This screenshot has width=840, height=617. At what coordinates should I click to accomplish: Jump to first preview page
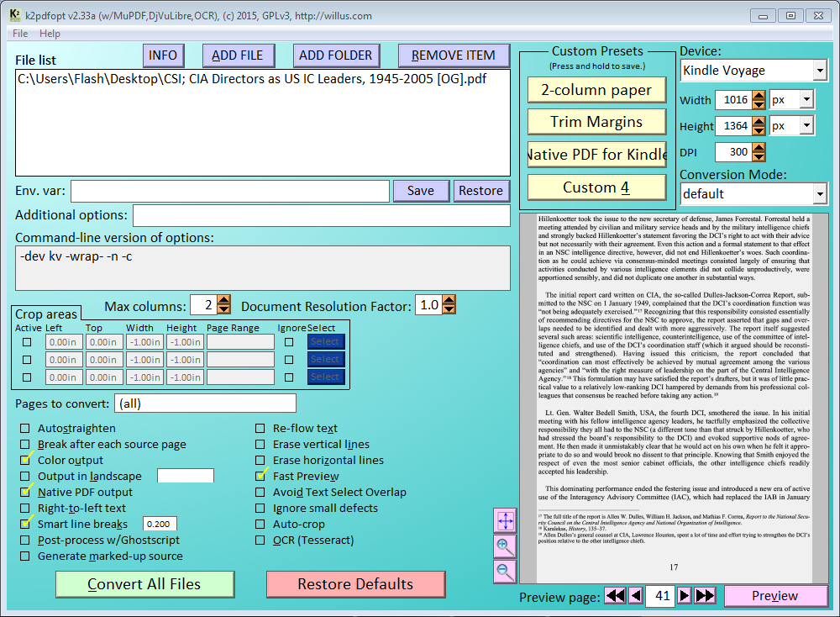pyautogui.click(x=615, y=595)
